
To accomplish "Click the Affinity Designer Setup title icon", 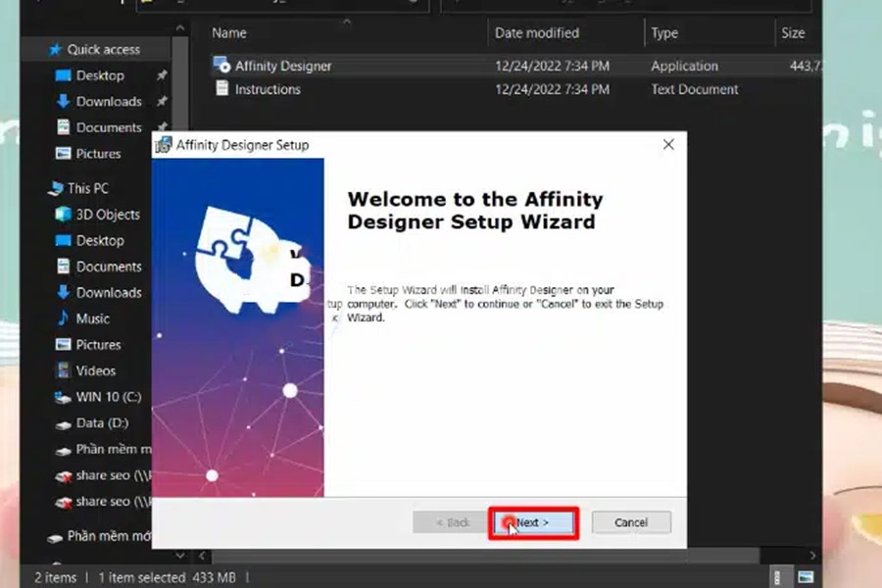I will pyautogui.click(x=163, y=145).
